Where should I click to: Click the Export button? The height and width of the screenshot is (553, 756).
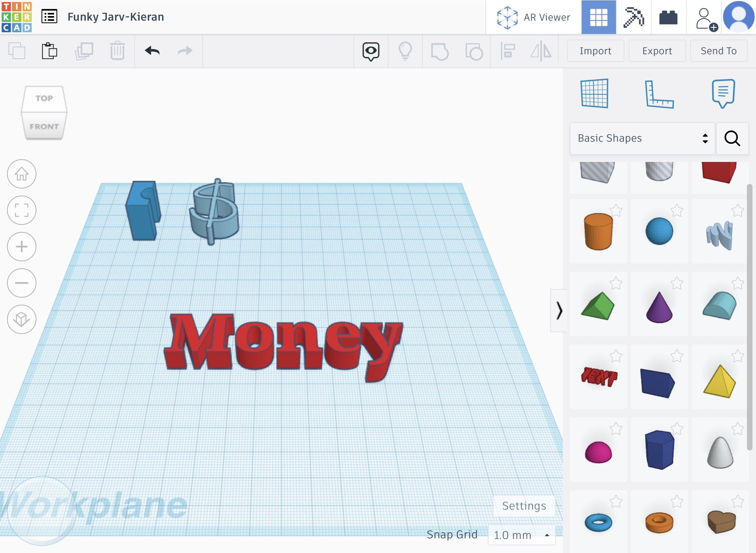(657, 51)
